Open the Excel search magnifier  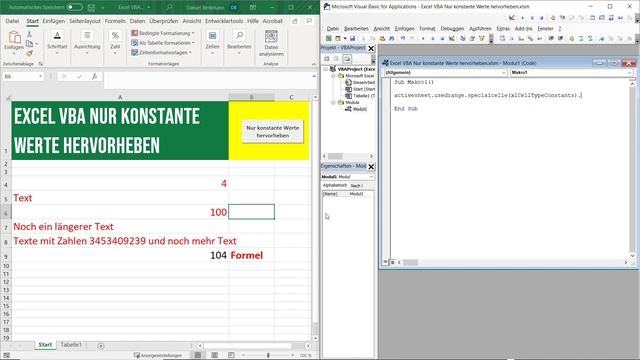[x=169, y=7]
